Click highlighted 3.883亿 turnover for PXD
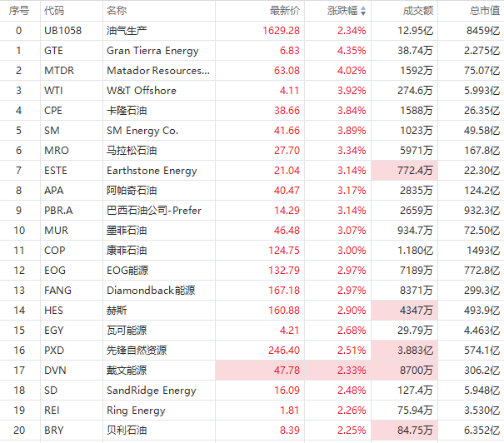 [x=416, y=351]
